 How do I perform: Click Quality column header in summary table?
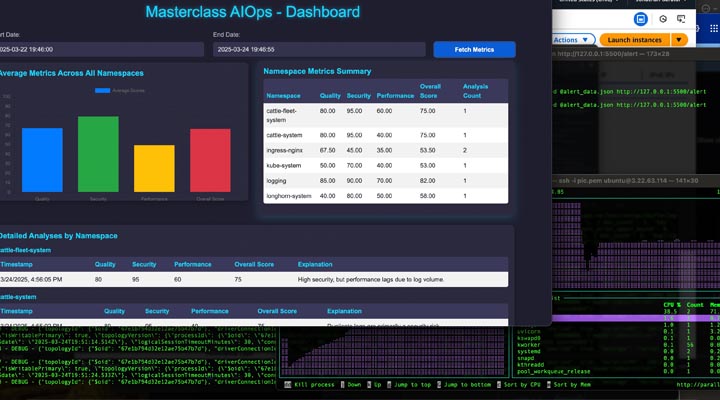click(330, 96)
